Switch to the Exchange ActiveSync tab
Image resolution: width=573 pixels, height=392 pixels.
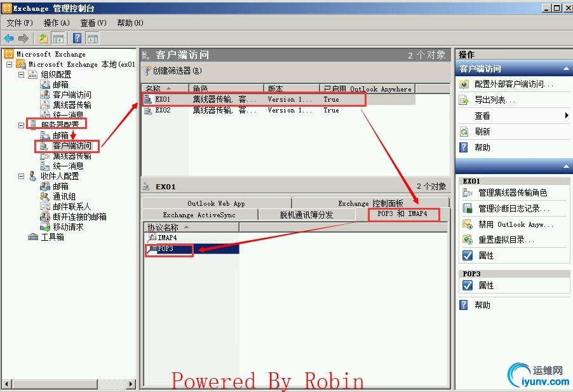[199, 215]
